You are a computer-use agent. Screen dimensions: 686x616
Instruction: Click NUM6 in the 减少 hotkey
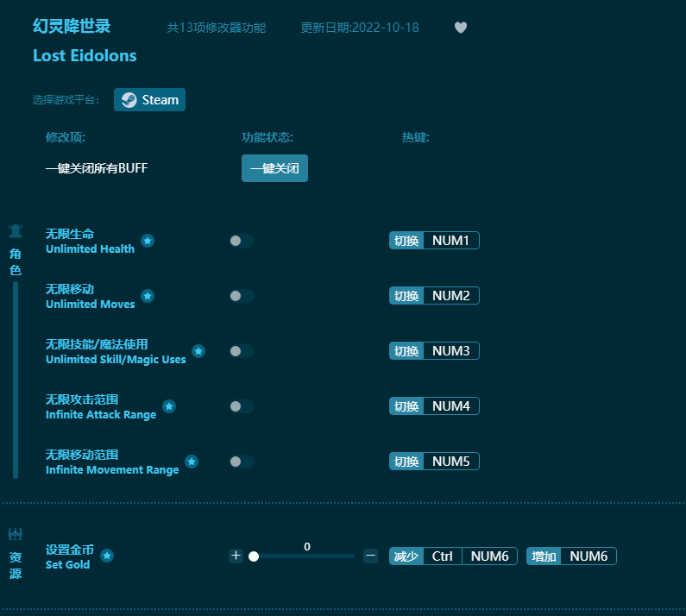tap(489, 556)
